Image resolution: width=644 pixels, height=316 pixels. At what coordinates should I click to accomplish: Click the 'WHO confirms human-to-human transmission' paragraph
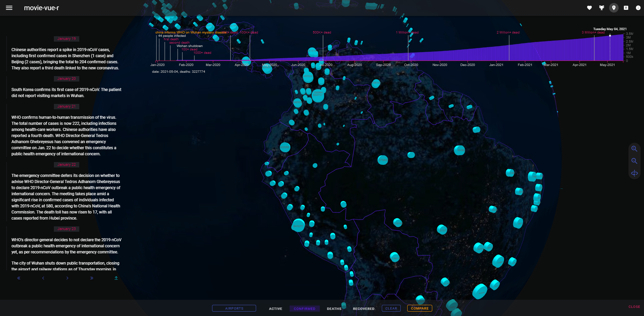pos(64,136)
